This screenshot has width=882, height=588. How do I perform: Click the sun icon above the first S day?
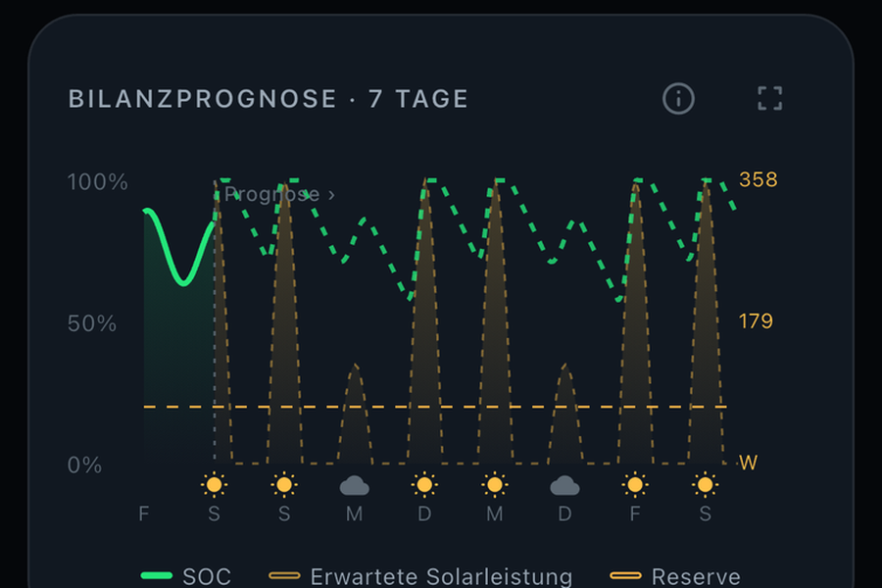tap(214, 484)
